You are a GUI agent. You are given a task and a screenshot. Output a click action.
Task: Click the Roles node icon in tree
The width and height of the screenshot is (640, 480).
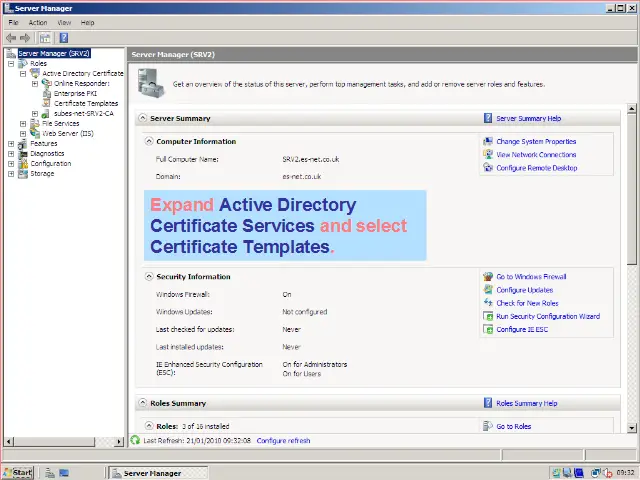click(23, 63)
